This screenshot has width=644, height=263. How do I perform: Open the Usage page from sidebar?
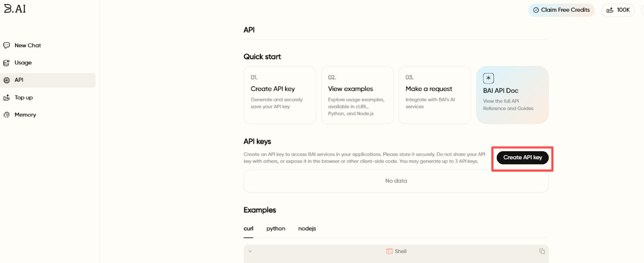pyautogui.click(x=23, y=63)
